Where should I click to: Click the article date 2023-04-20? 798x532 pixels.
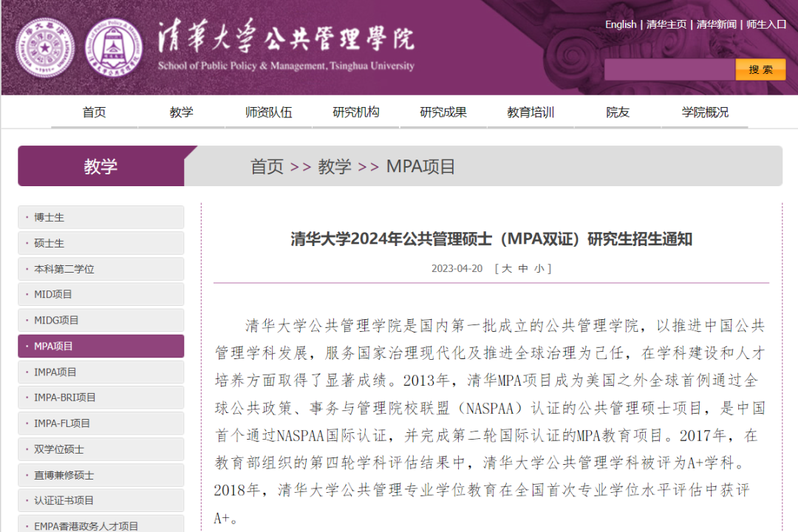(x=457, y=269)
